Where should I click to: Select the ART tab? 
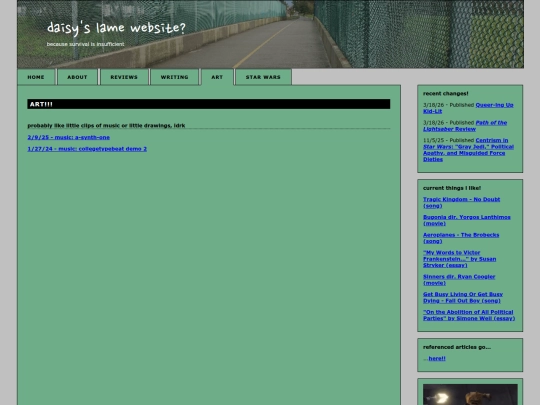tap(217, 77)
